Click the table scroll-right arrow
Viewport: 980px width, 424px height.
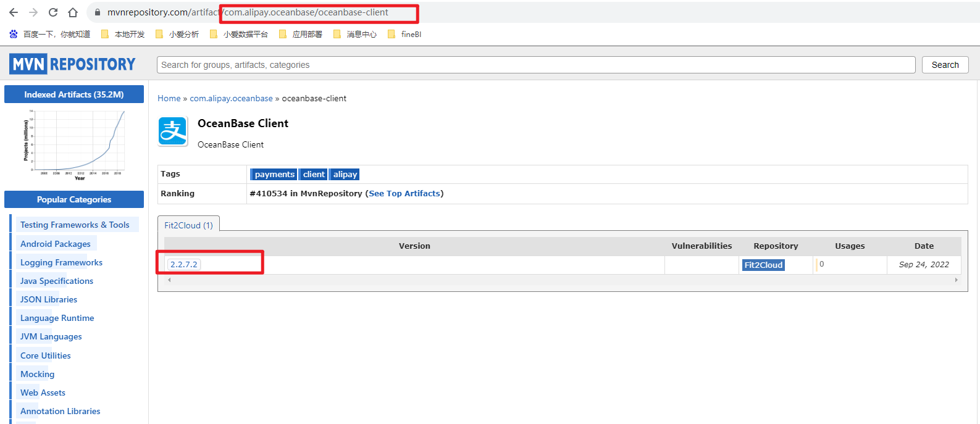pyautogui.click(x=956, y=280)
